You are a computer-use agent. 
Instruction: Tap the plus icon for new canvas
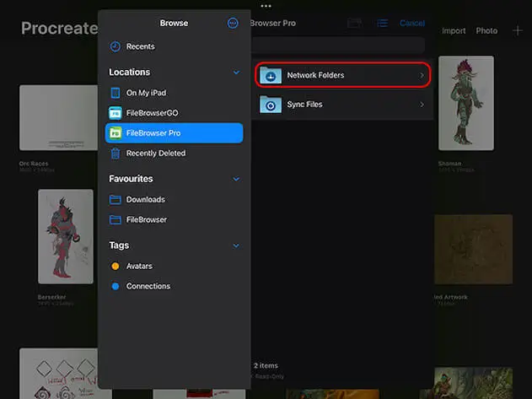coord(517,31)
